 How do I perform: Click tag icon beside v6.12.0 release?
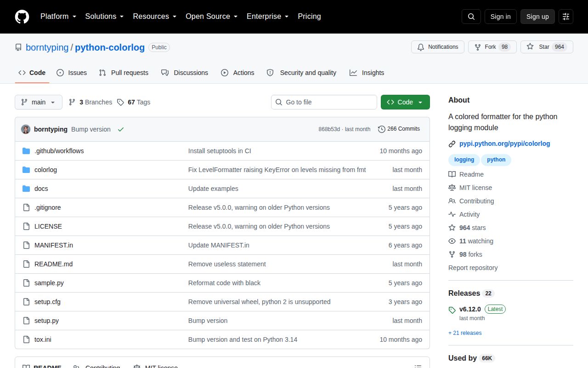point(452,310)
